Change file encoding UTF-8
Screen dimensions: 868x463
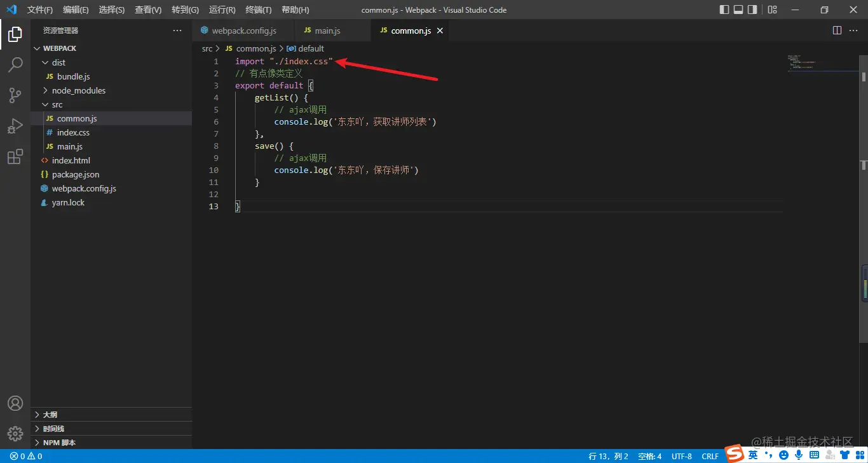click(682, 456)
